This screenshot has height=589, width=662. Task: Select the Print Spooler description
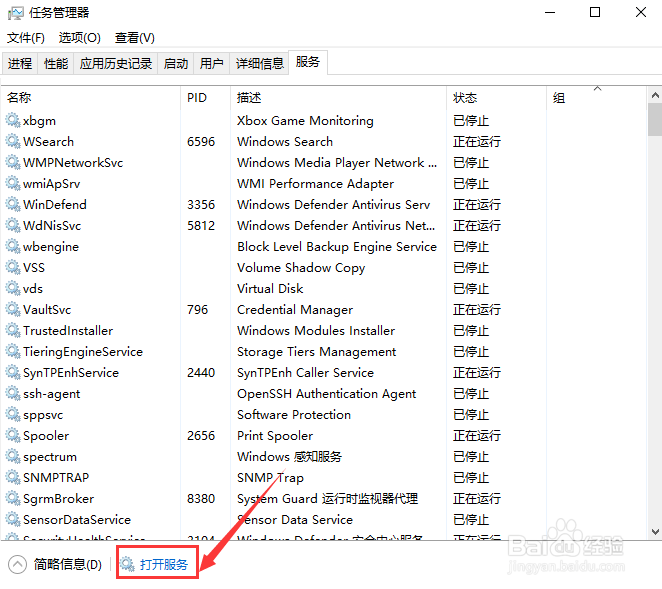(275, 435)
